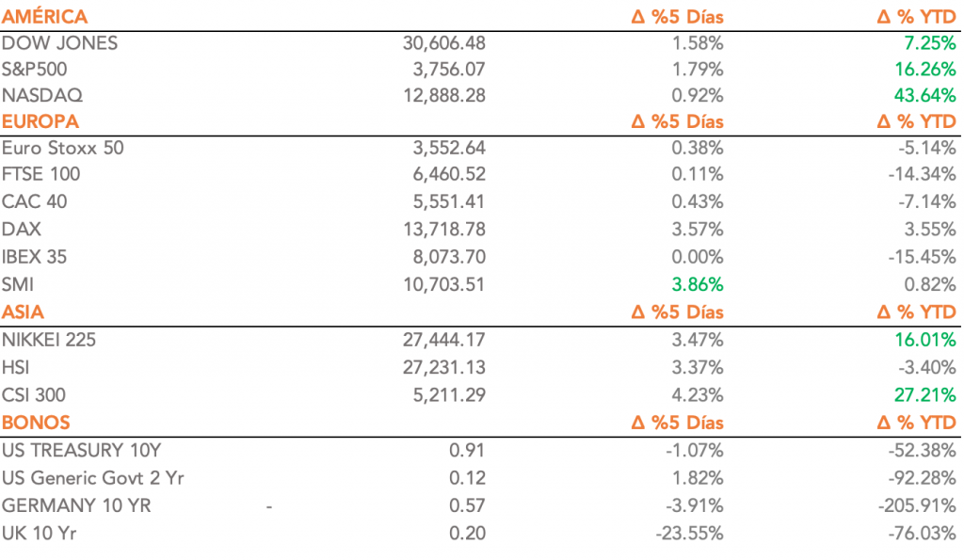This screenshot has height=560, width=964.
Task: Select the DOW JONES row label
Action: pyautogui.click(x=60, y=43)
